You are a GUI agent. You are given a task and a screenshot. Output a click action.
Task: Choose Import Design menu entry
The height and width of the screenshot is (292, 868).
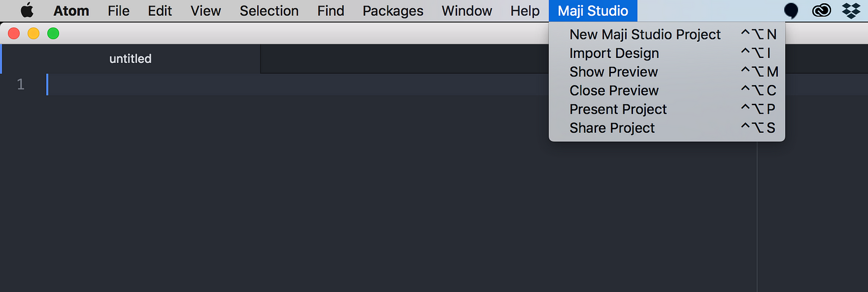tap(667, 53)
